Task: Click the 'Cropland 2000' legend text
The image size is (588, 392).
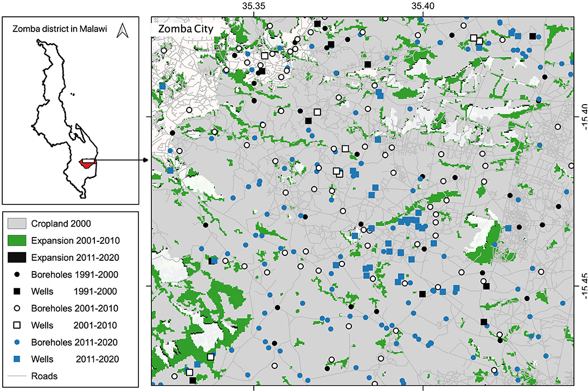Action: [x=61, y=224]
